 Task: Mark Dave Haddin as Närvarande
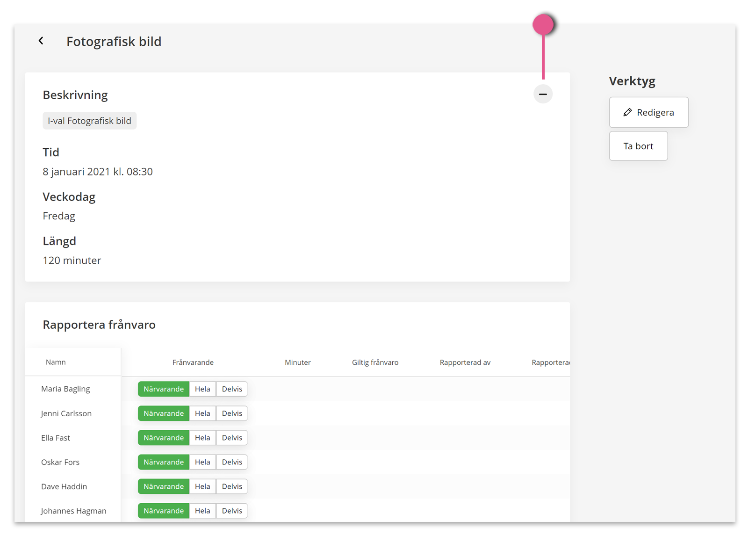point(164,486)
